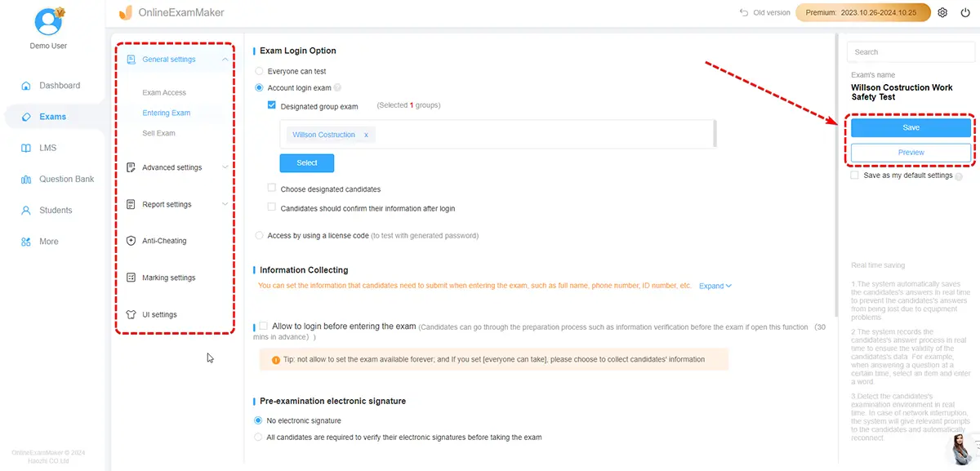Open the Exam Access submenu item
Image resolution: width=980 pixels, height=471 pixels.
point(164,93)
